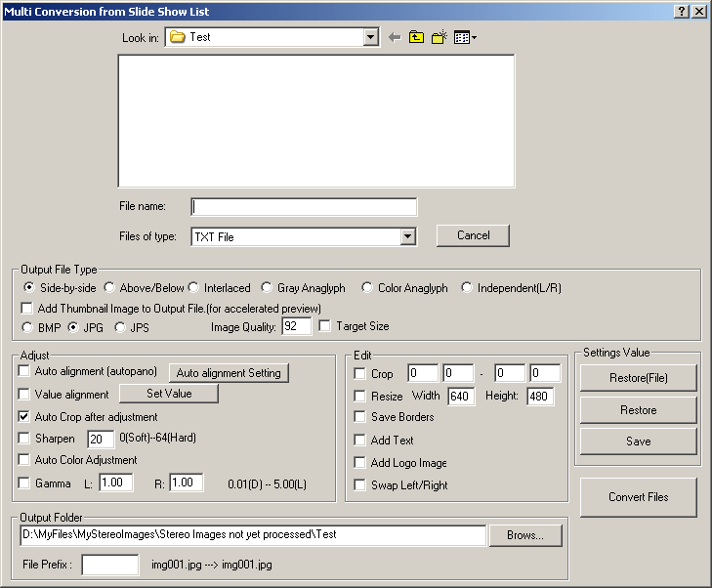Screen dimensions: 712x588
Task: Click the File name input field
Action: 304,206
